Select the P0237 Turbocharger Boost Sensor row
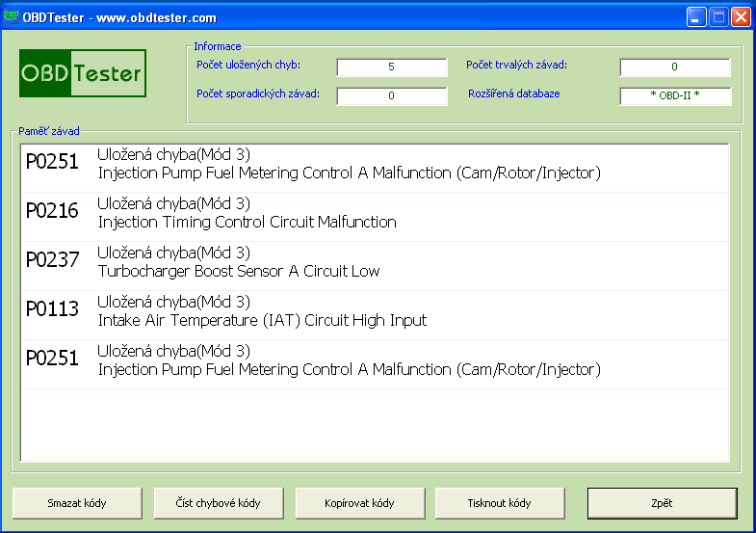This screenshot has width=756, height=533. 374,262
